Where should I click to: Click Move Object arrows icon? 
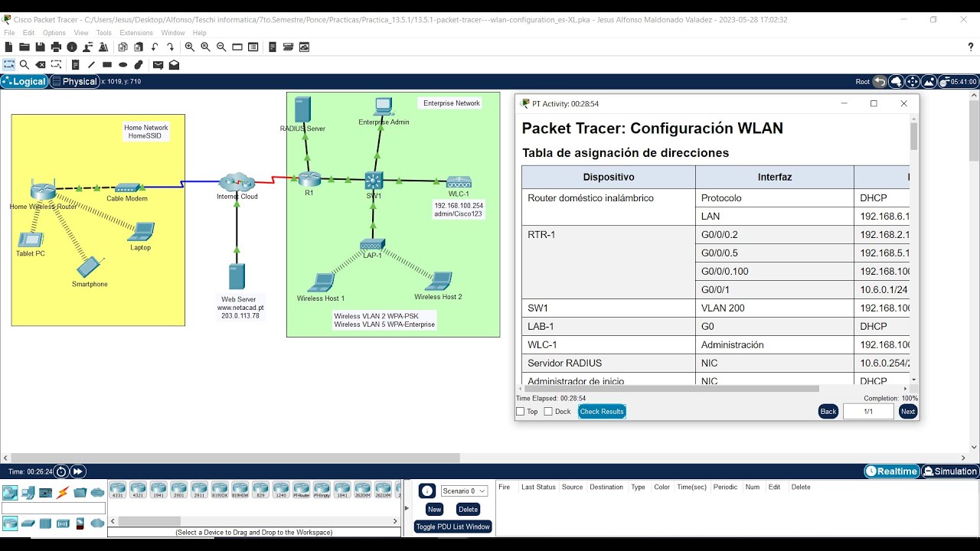point(912,81)
